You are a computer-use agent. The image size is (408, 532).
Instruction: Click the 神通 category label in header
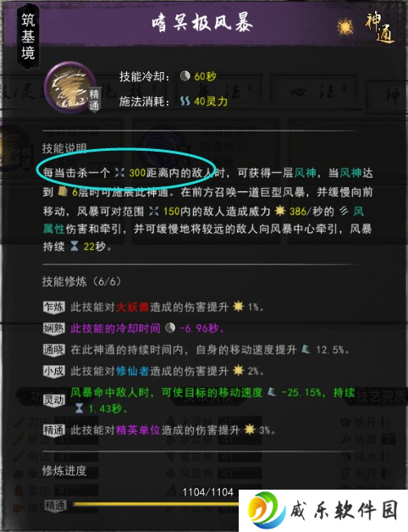pyautogui.click(x=380, y=28)
